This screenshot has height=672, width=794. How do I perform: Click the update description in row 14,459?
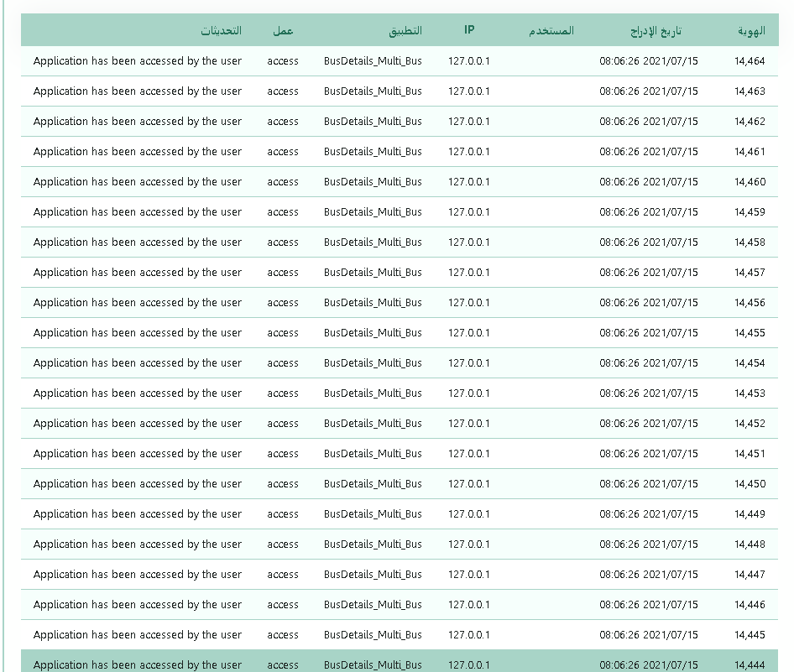coord(137,212)
